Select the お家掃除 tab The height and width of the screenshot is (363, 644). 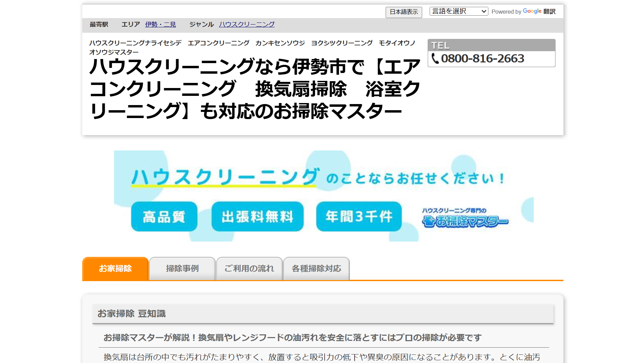115,268
